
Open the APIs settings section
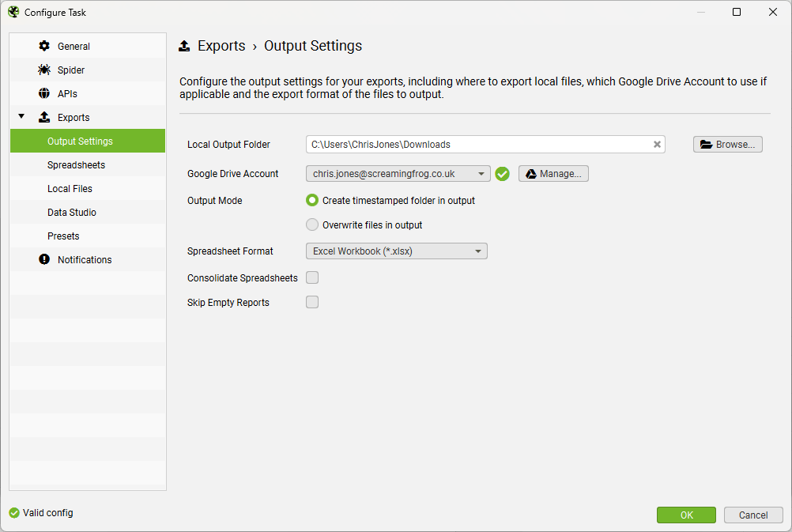coord(88,93)
